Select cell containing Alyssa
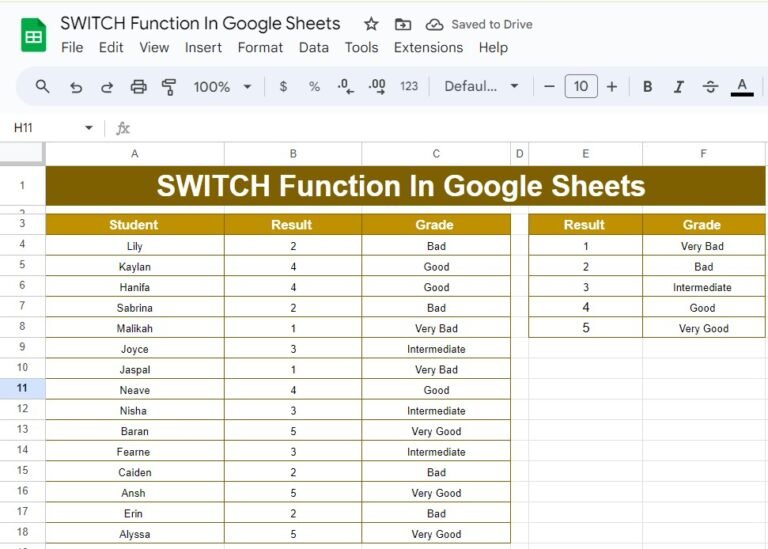The image size is (768, 549). tap(135, 534)
